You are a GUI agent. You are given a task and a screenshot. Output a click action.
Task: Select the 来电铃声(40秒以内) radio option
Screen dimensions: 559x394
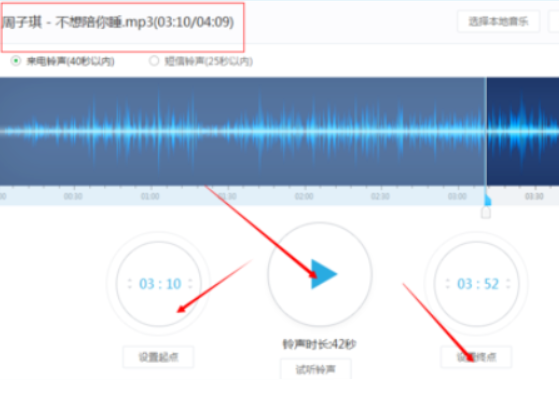pos(16,61)
